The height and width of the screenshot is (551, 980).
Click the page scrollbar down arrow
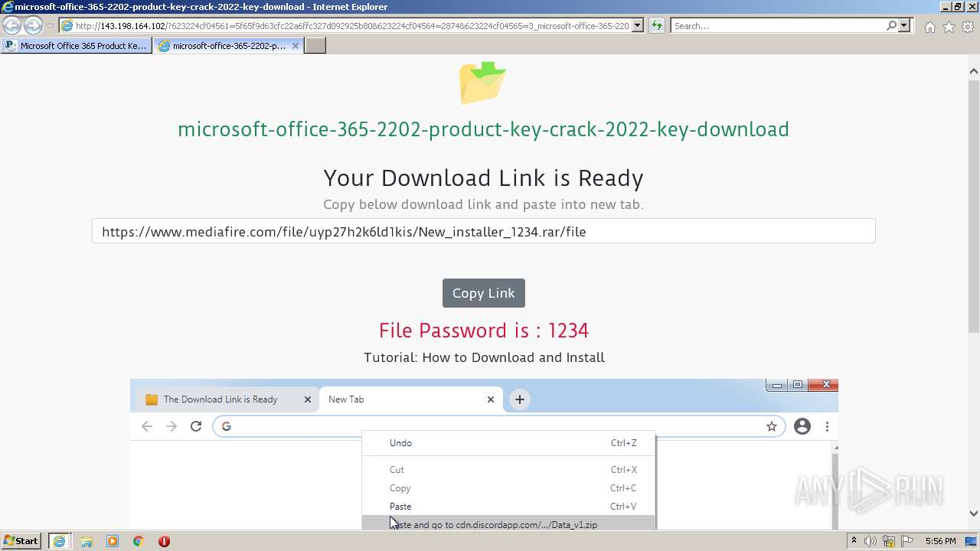click(x=973, y=514)
